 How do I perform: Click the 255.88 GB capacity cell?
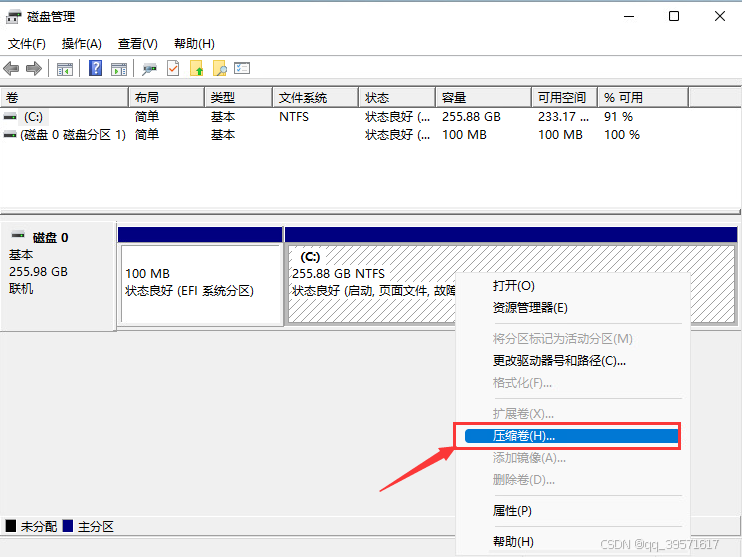tap(471, 117)
